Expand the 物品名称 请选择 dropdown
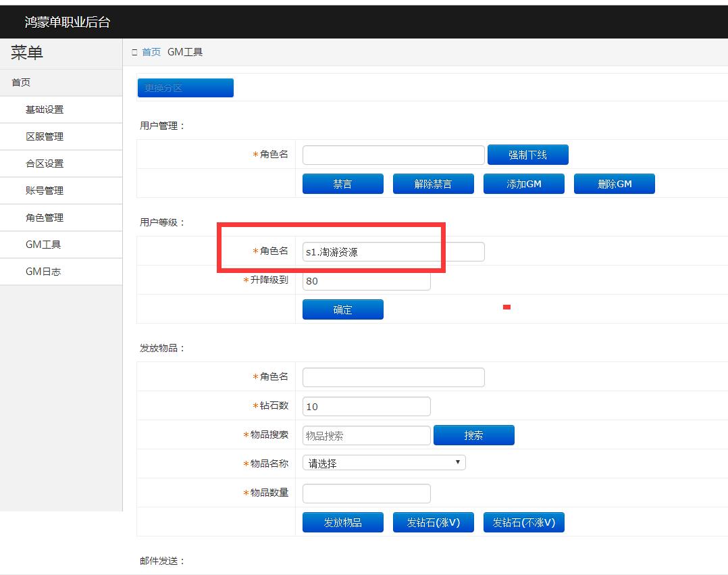Screen dimensions: 728x575 tap(384, 464)
